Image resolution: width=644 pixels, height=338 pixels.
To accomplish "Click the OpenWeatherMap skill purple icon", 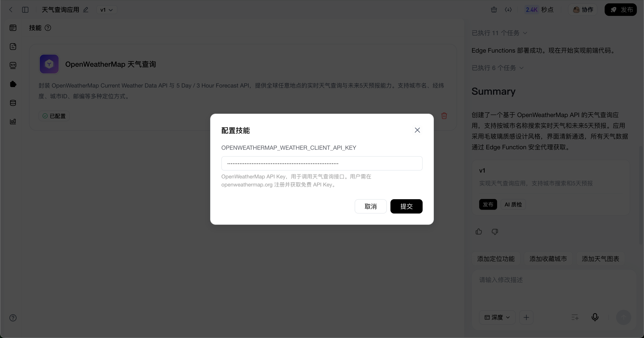I will [49, 64].
